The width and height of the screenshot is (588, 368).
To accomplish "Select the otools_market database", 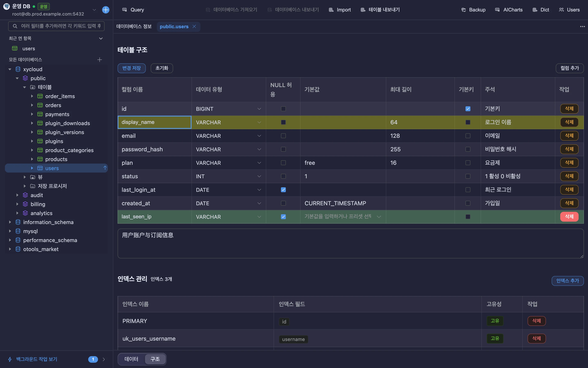I will pyautogui.click(x=41, y=249).
